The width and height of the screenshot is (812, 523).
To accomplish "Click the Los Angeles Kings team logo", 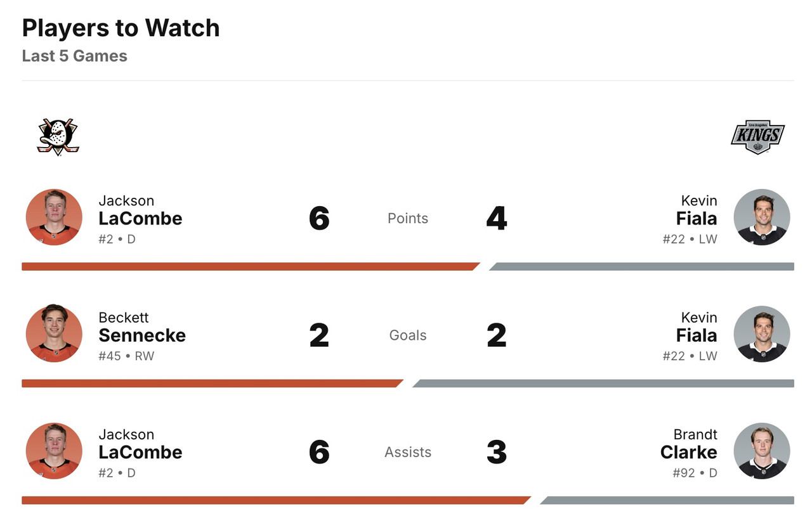I will click(x=757, y=137).
